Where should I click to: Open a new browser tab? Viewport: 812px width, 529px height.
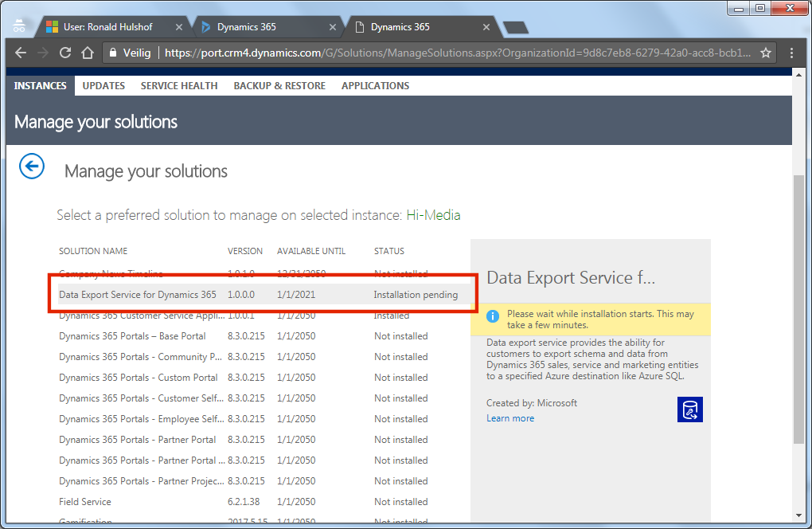[x=516, y=27]
